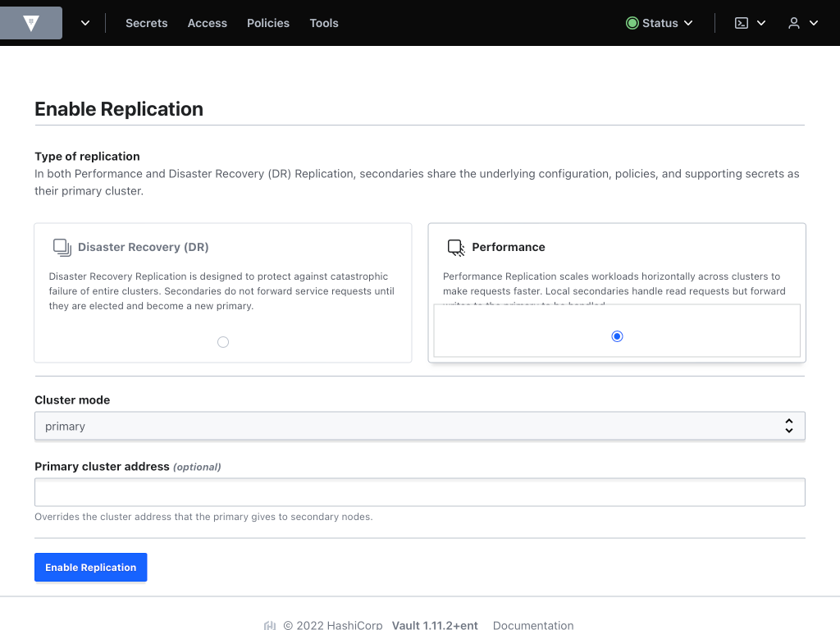The height and width of the screenshot is (630, 840).
Task: Click the HashiCorp icon in the footer
Action: point(270,625)
